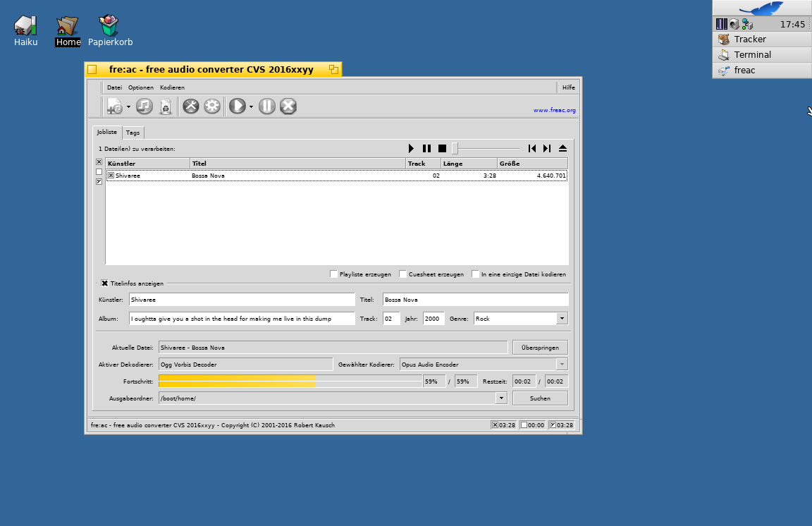This screenshot has width=812, height=526.
Task: Enable Cuesheet erzeugen checkbox
Action: (x=402, y=274)
